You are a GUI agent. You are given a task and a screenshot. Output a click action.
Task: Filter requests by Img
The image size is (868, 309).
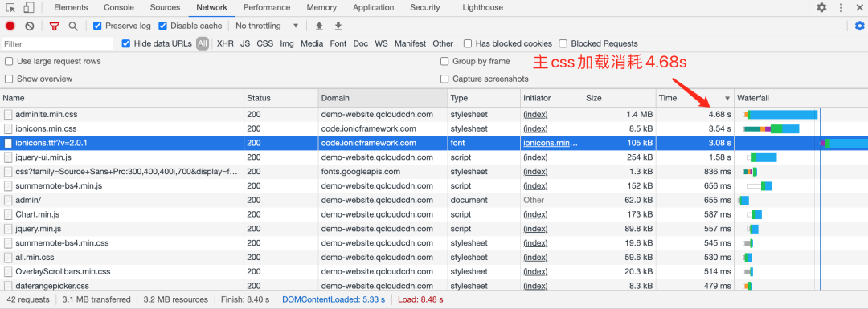(x=287, y=43)
